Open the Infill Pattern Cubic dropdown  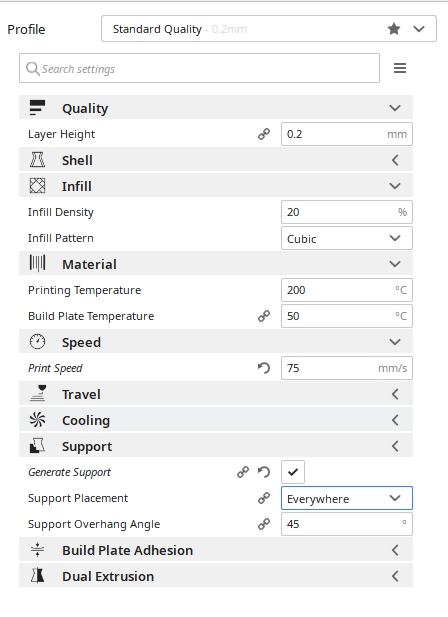click(x=347, y=238)
